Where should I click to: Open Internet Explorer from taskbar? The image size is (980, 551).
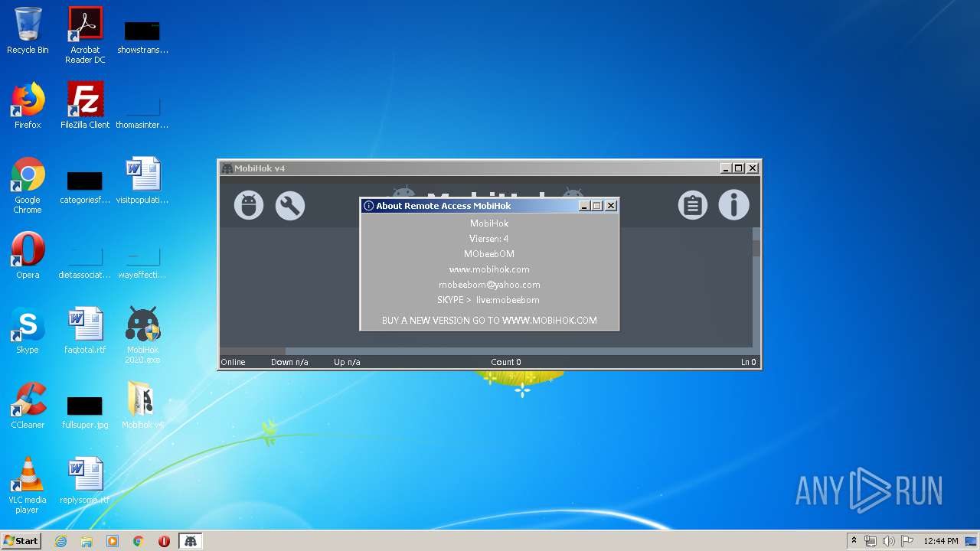pyautogui.click(x=60, y=541)
